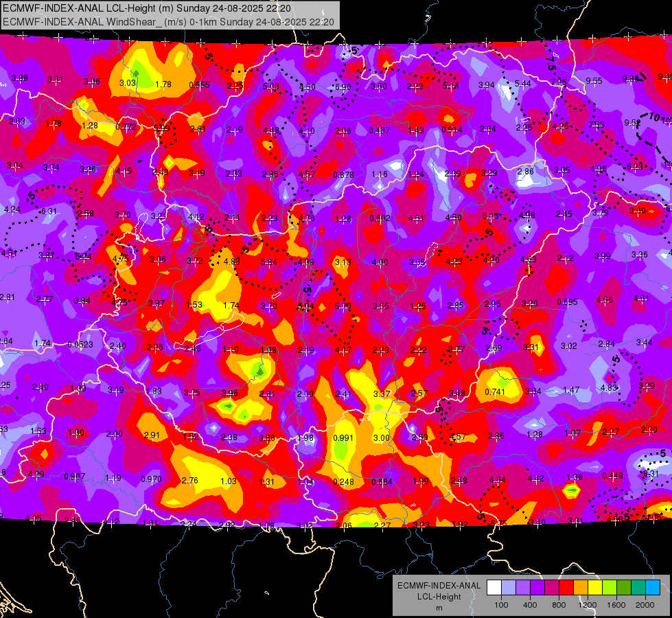Select the grid value 0.772

click(x=126, y=127)
